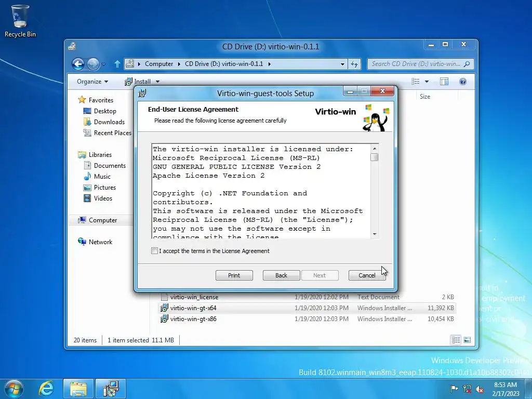The width and height of the screenshot is (532, 399).
Task: Click the Size column header
Action: [425, 96]
